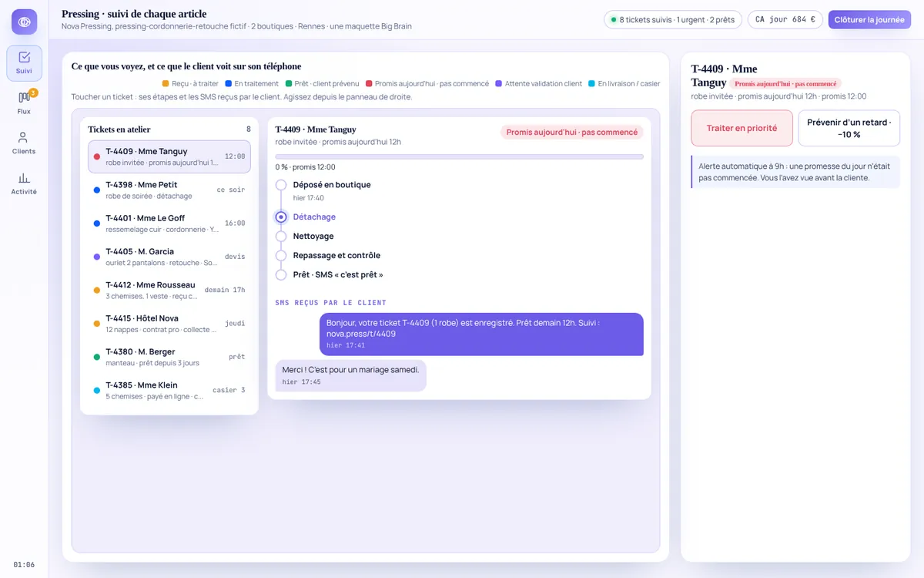Click the Traiter en priorité button
The height and width of the screenshot is (578, 924).
(742, 128)
